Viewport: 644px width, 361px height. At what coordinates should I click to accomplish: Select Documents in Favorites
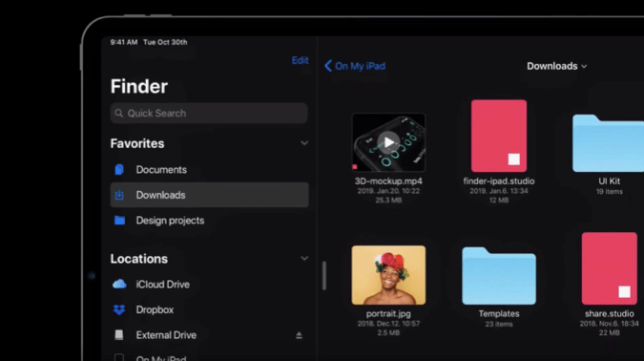pos(210,169)
